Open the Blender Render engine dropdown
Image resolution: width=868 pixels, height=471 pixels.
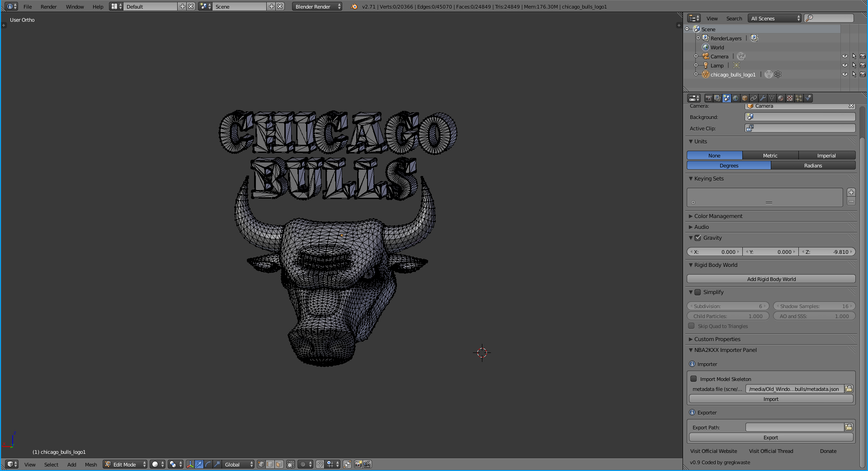(x=317, y=6)
